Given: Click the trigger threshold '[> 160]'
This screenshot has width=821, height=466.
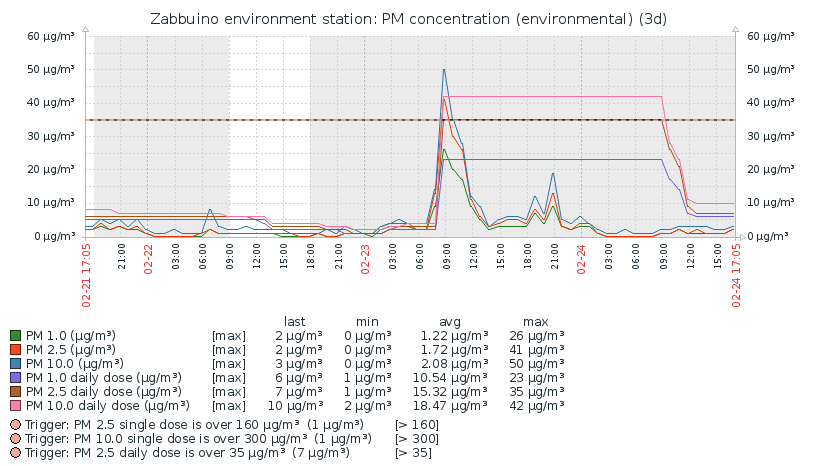Looking at the screenshot, I should tap(417, 425).
